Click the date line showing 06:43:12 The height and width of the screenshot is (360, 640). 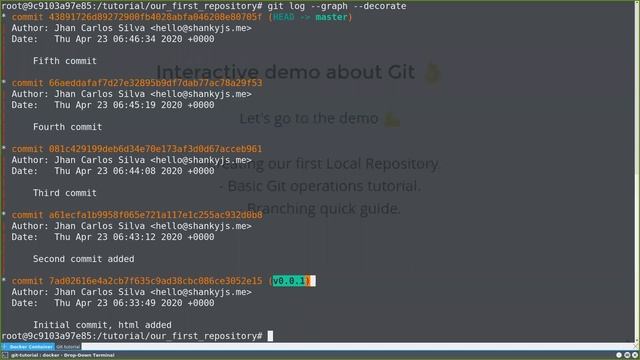point(113,237)
